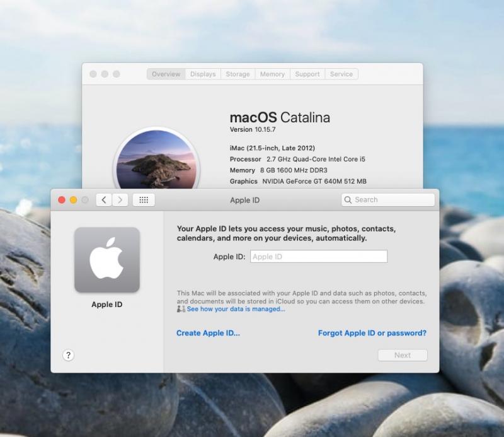
Task: Click the Next button
Action: (403, 355)
